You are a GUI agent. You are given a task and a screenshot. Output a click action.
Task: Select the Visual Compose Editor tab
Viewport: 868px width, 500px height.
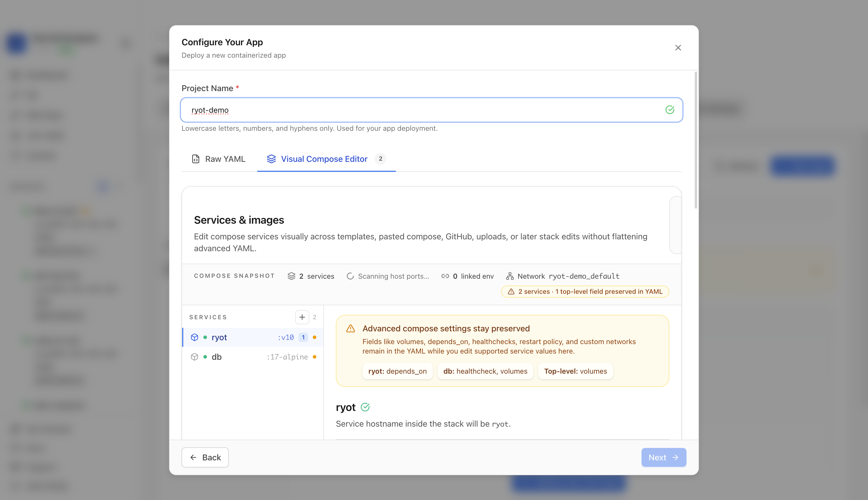[x=326, y=159]
